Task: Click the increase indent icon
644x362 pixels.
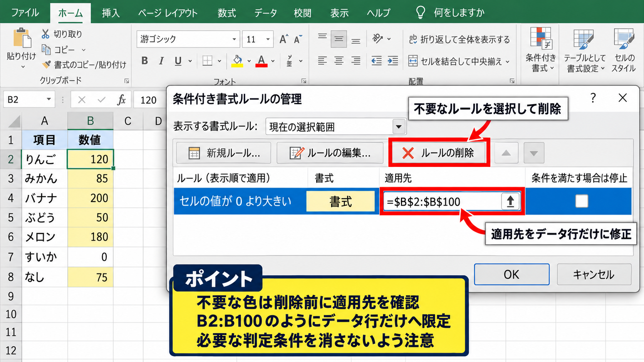Action: tap(393, 61)
